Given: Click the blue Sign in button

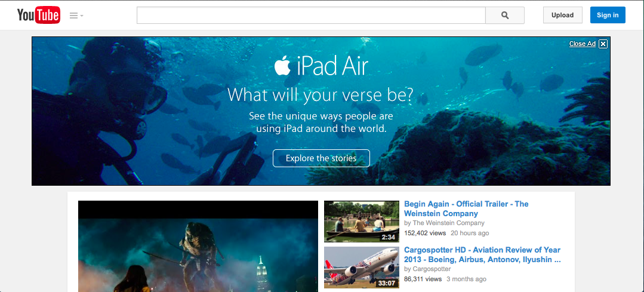Looking at the screenshot, I should (x=608, y=15).
